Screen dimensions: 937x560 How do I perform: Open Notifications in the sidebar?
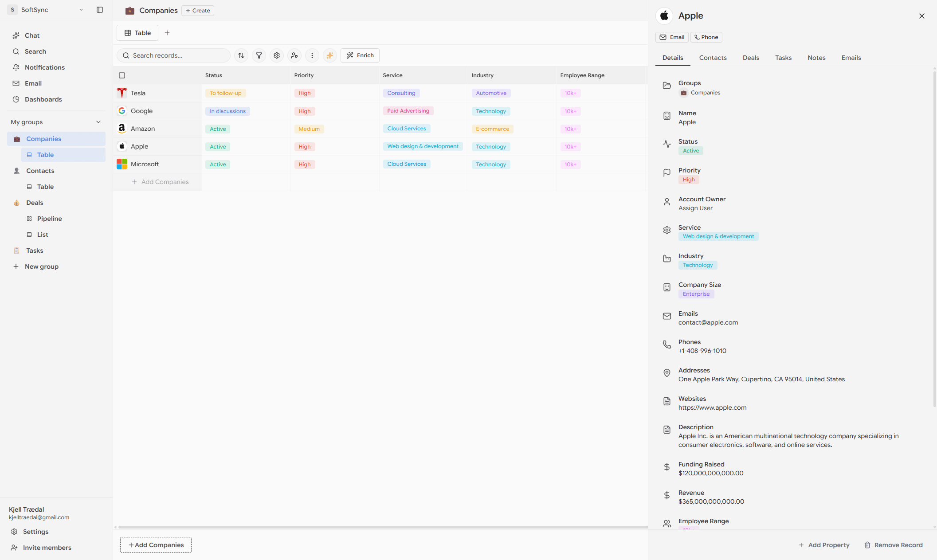coord(44,67)
